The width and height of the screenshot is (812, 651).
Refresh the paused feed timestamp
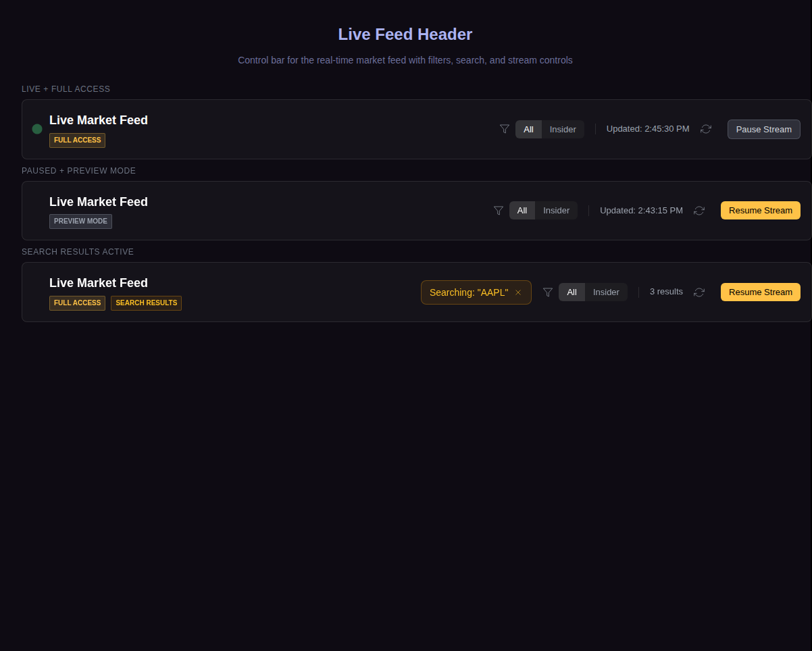pos(699,210)
